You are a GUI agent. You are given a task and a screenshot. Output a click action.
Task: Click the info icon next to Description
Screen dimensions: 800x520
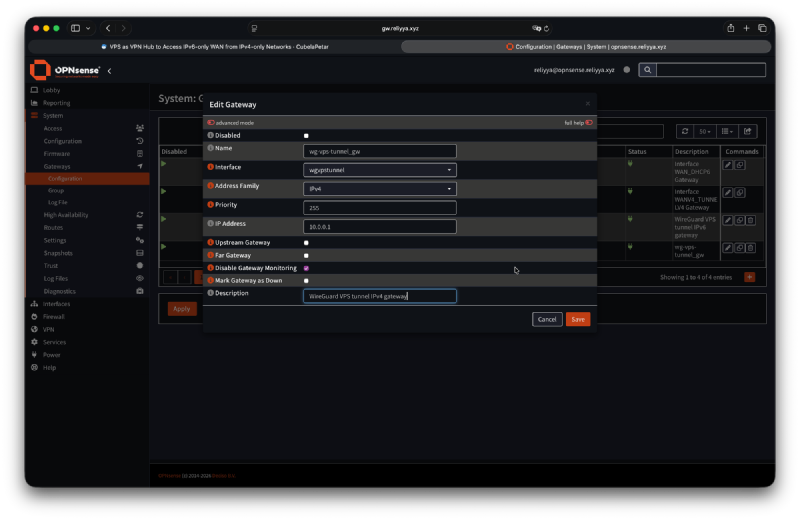[210, 293]
